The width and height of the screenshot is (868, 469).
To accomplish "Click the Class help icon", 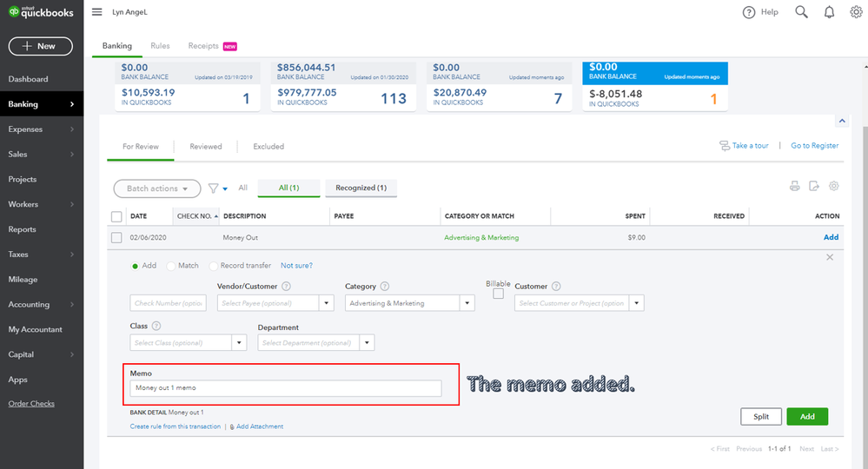I will tap(156, 327).
